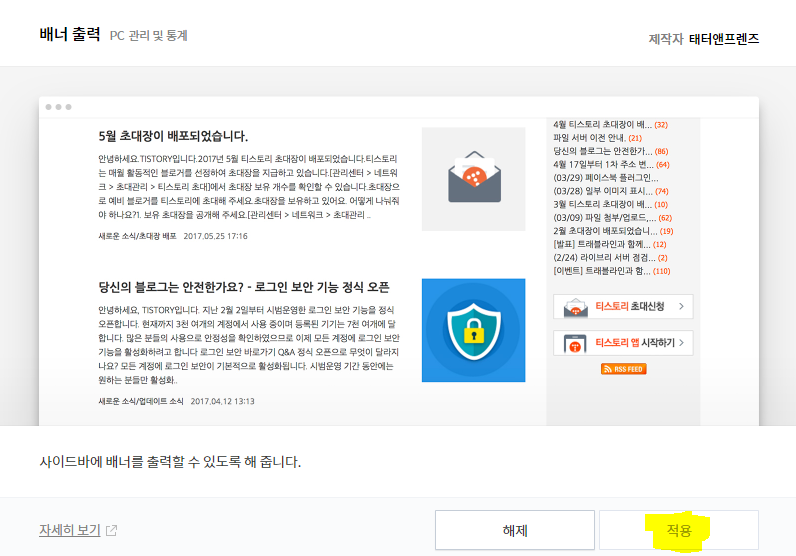Click the app icon in 앱 시작하기 banner

[575, 344]
